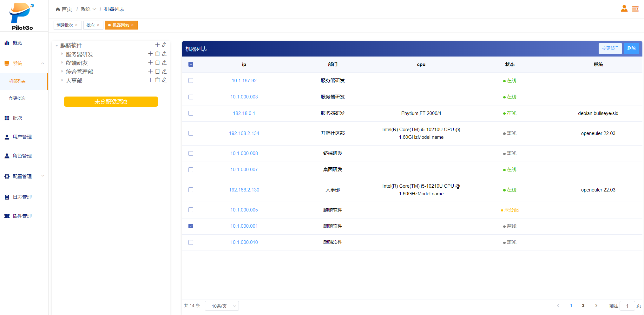Uncheck the box for 10.1.000.001
The height and width of the screenshot is (315, 644).
[191, 226]
